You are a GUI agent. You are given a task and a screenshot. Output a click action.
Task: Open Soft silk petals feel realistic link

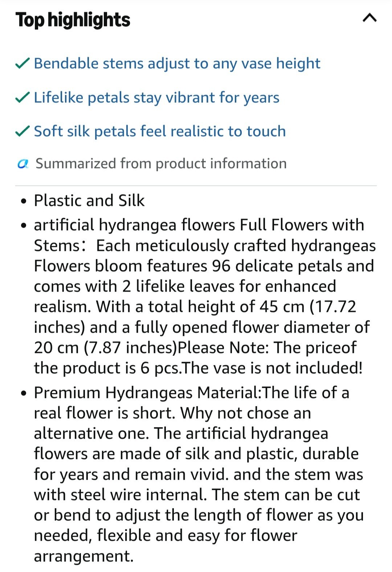click(x=160, y=131)
